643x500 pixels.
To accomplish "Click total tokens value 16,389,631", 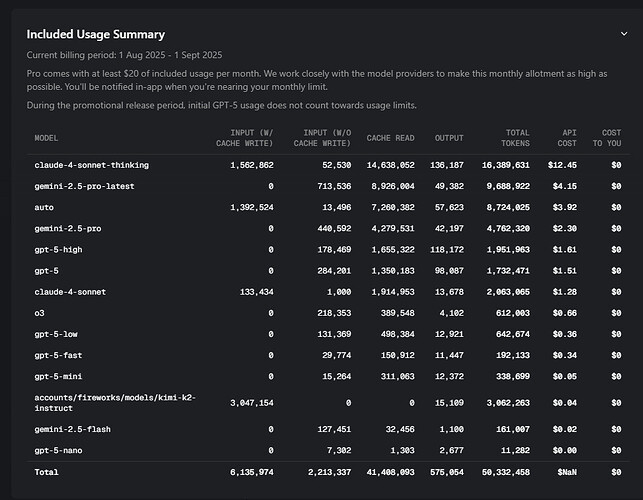I will coord(506,165).
